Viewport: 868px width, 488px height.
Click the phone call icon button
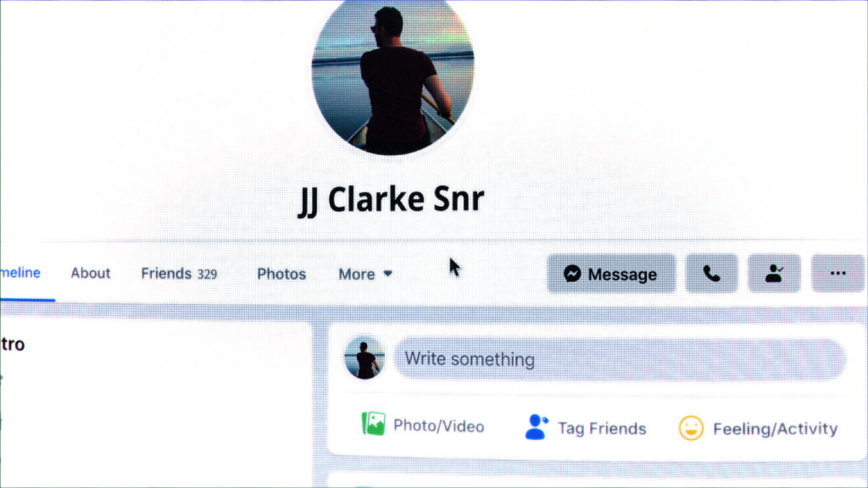[x=711, y=274]
